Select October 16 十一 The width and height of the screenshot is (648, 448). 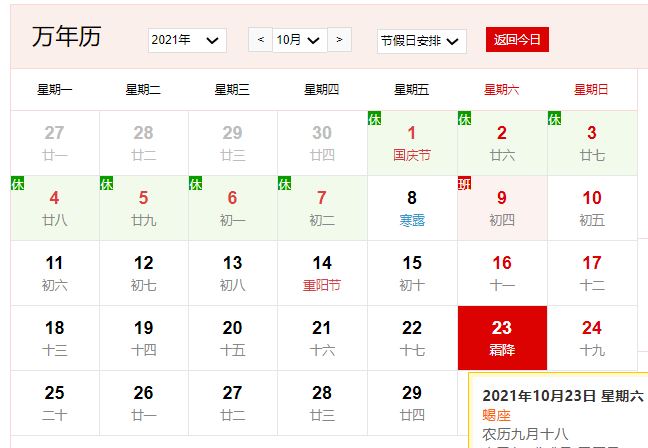[502, 273]
